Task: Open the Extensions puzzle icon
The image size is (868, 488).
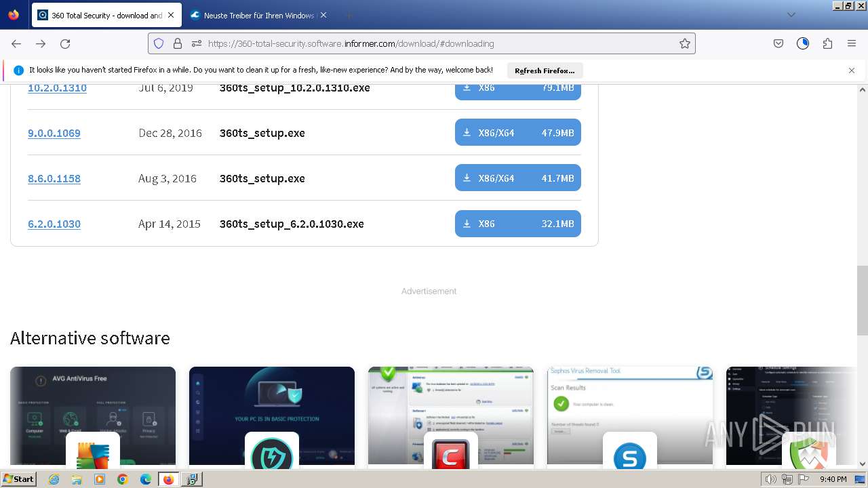Action: (827, 43)
